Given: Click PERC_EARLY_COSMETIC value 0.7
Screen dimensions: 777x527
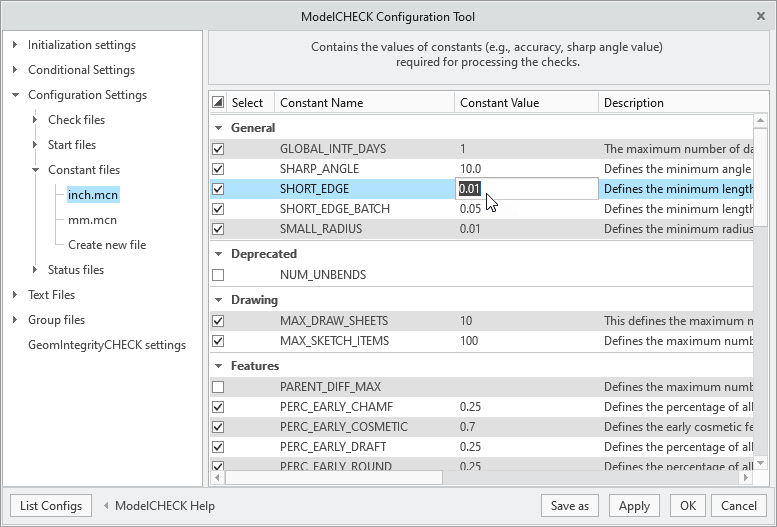Looking at the screenshot, I should pos(467,427).
